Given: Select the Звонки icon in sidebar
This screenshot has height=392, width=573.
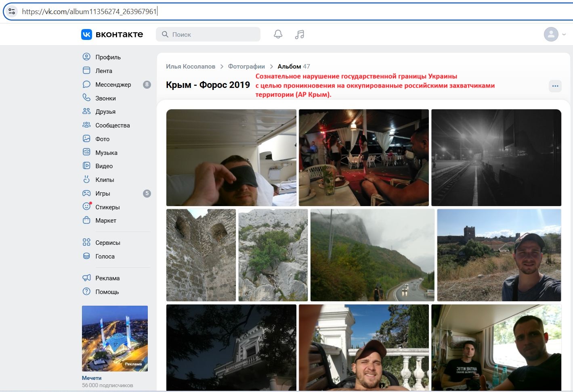Looking at the screenshot, I should [x=86, y=98].
